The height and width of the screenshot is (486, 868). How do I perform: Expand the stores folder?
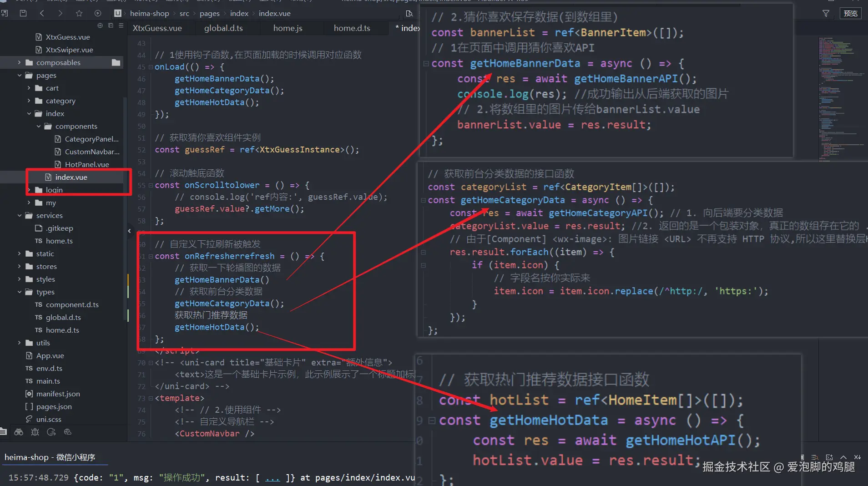pos(19,266)
